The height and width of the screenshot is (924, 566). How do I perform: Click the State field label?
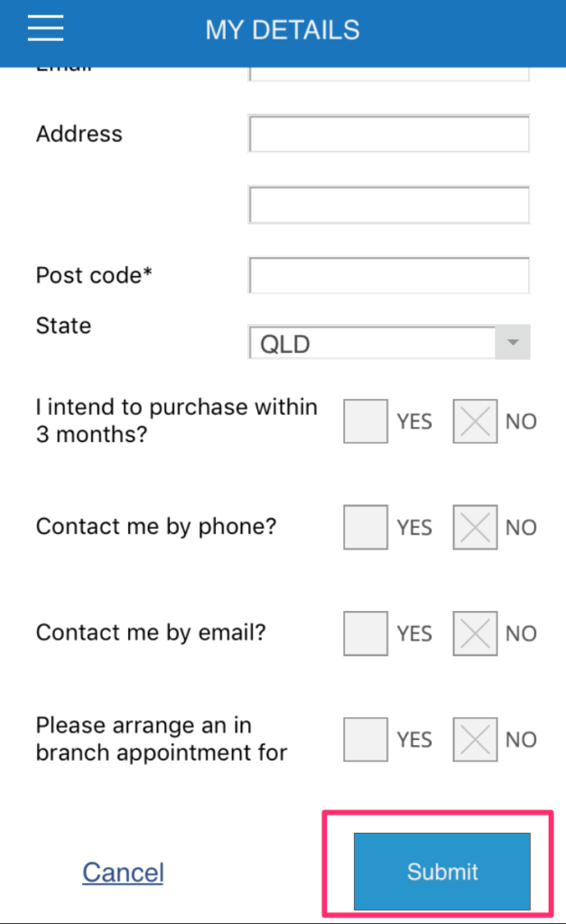[x=63, y=326]
